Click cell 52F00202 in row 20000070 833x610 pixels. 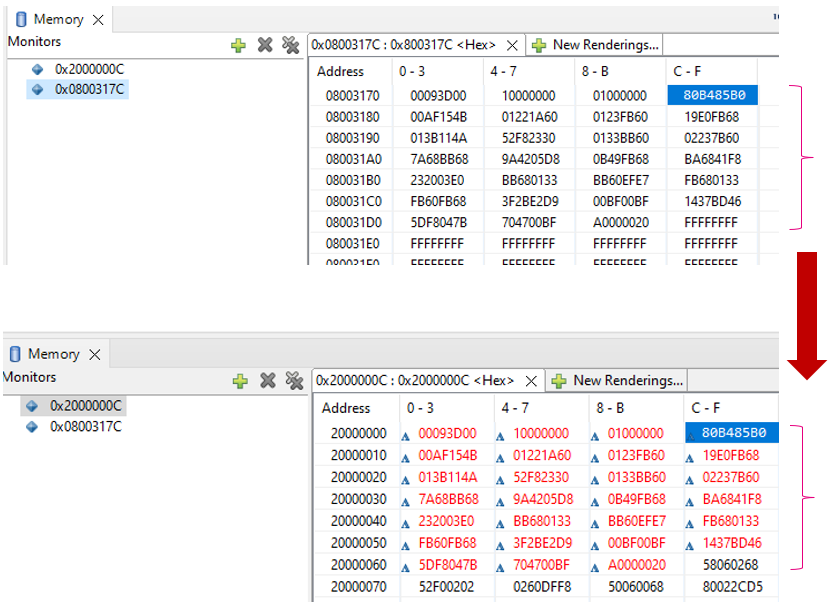[x=447, y=587]
